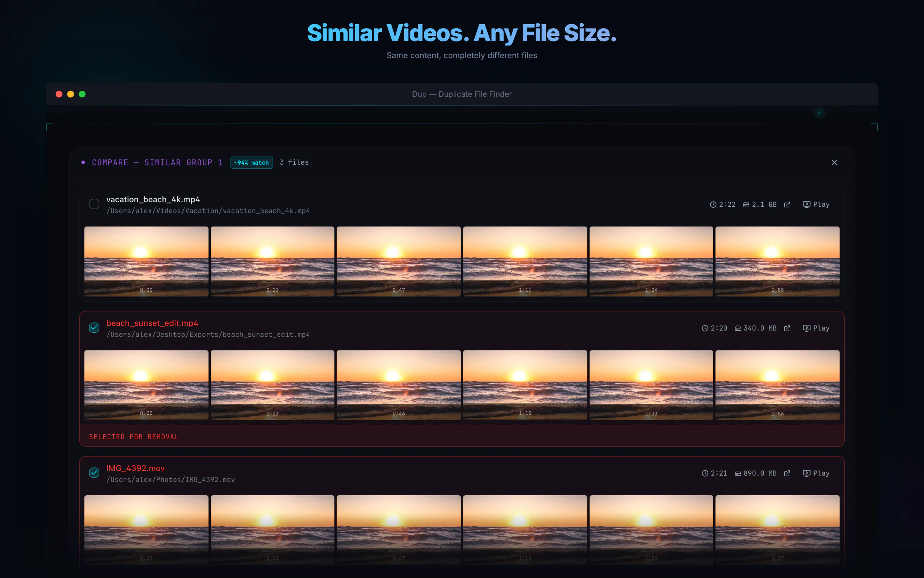Uncheck beach_sunset_edit.mp4 removal checkbox

[94, 328]
